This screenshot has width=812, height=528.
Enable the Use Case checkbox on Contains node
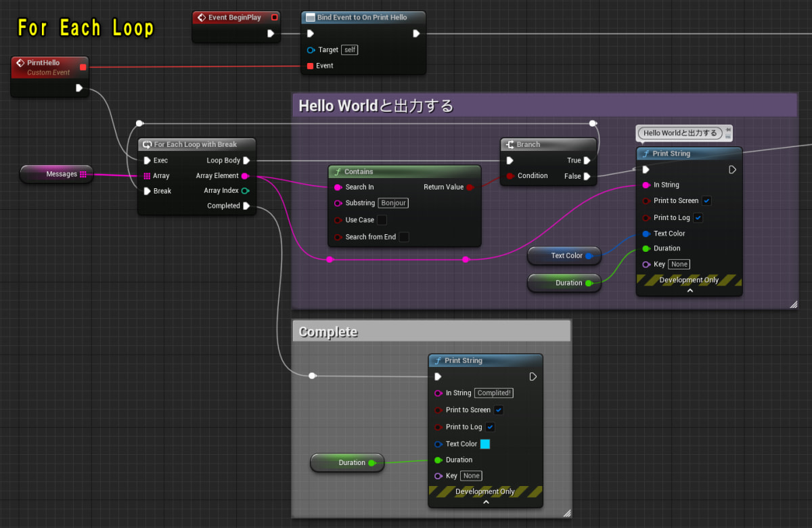[x=381, y=220]
